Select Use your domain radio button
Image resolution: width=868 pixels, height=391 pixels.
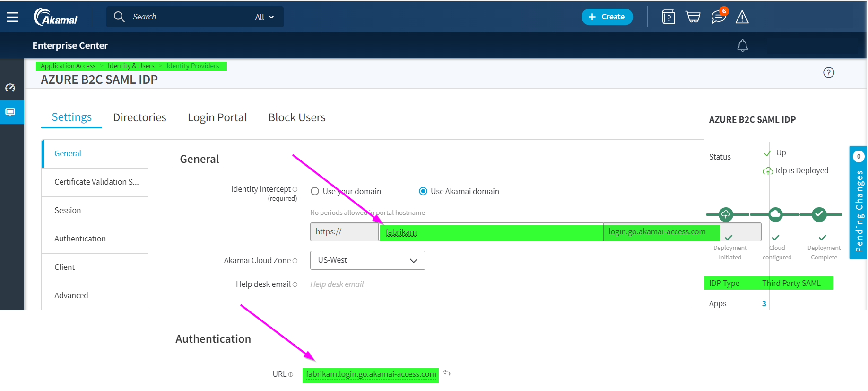[315, 191]
